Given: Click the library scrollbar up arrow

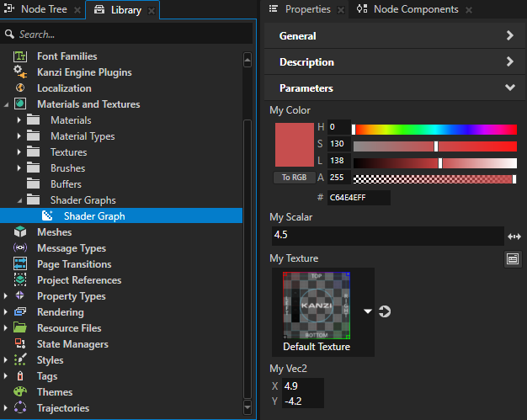Looking at the screenshot, I should pyautogui.click(x=248, y=60).
